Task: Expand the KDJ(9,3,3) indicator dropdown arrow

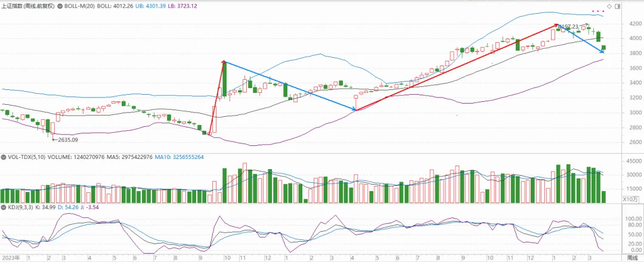Action: 4,207
